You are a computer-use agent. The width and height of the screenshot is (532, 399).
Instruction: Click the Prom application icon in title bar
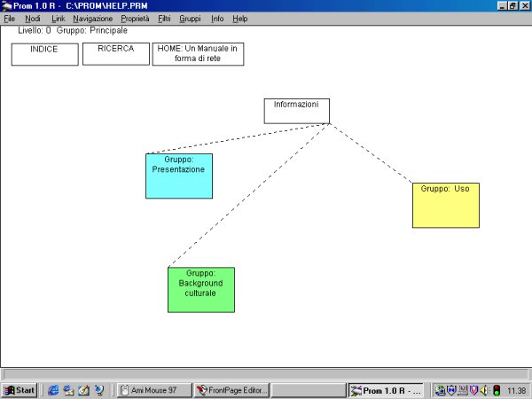[x=6, y=6]
